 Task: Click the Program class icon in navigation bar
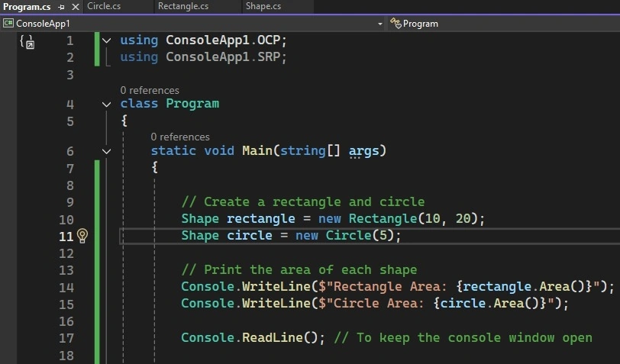point(396,24)
